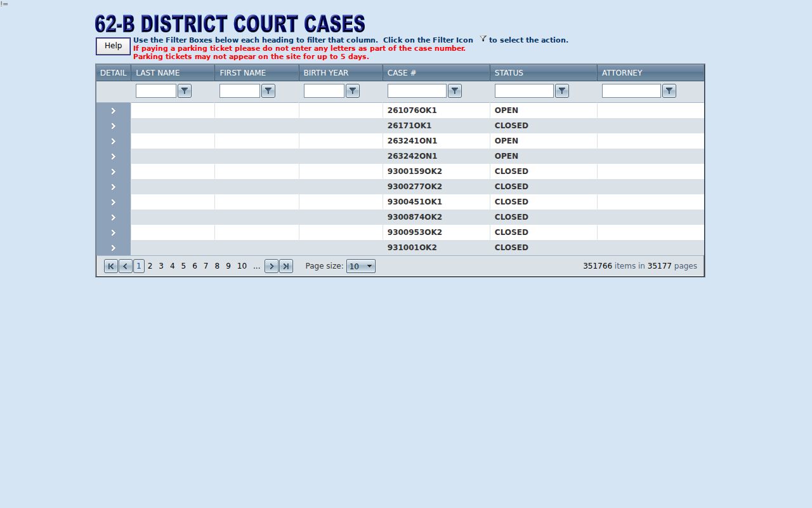812x508 pixels.
Task: Focus the Case # filter box
Action: coord(417,91)
